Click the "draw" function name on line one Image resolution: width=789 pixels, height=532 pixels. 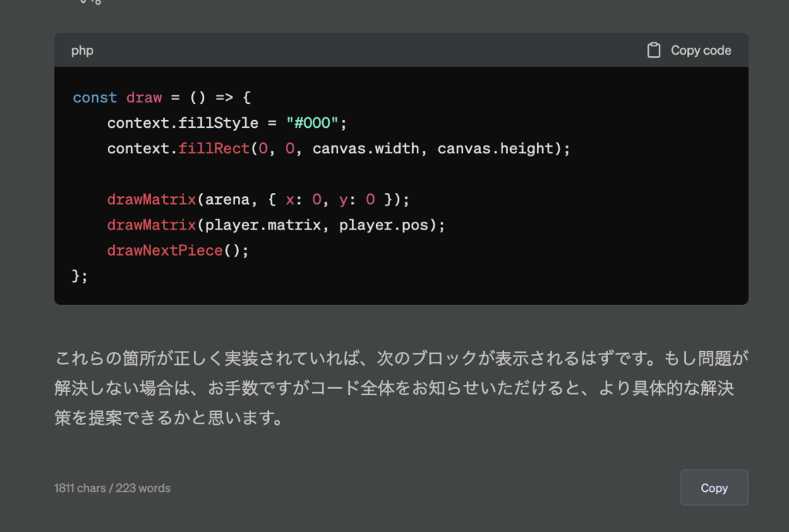pos(144,98)
